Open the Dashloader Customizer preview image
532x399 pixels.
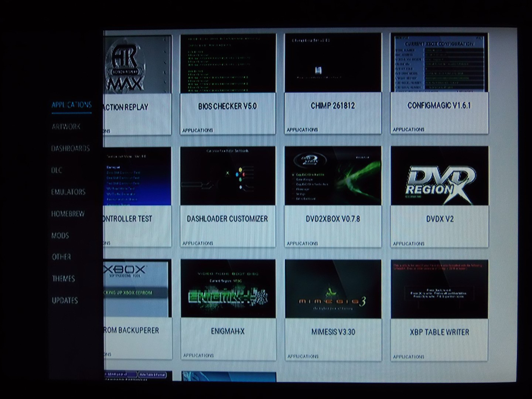point(228,176)
